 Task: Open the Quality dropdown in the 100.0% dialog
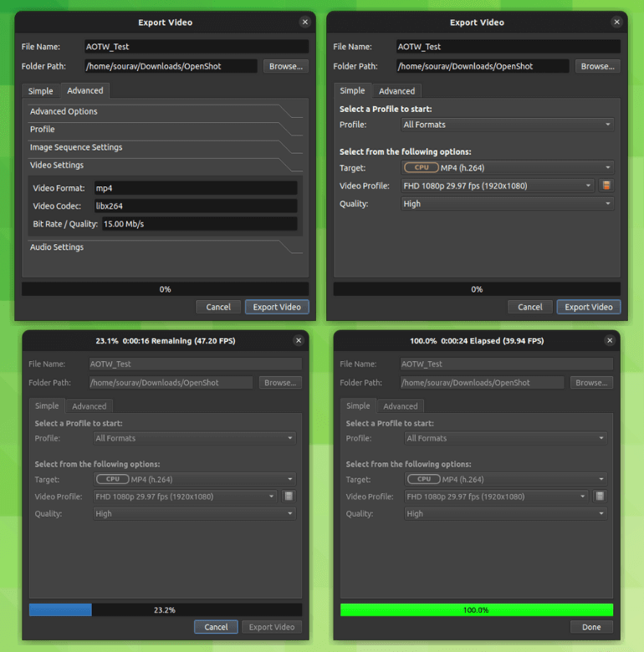point(505,513)
